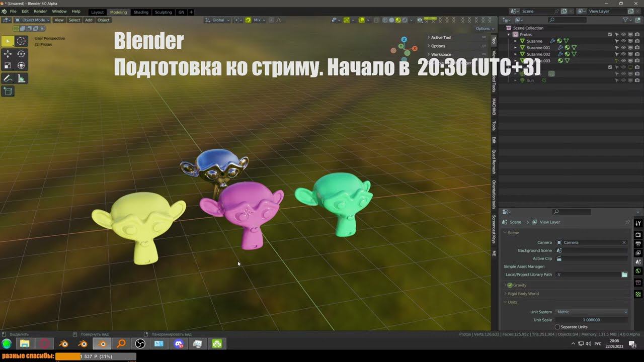This screenshot has height=362, width=644.
Task: Toggle Protos collection exclude checkbox
Action: pos(610,35)
